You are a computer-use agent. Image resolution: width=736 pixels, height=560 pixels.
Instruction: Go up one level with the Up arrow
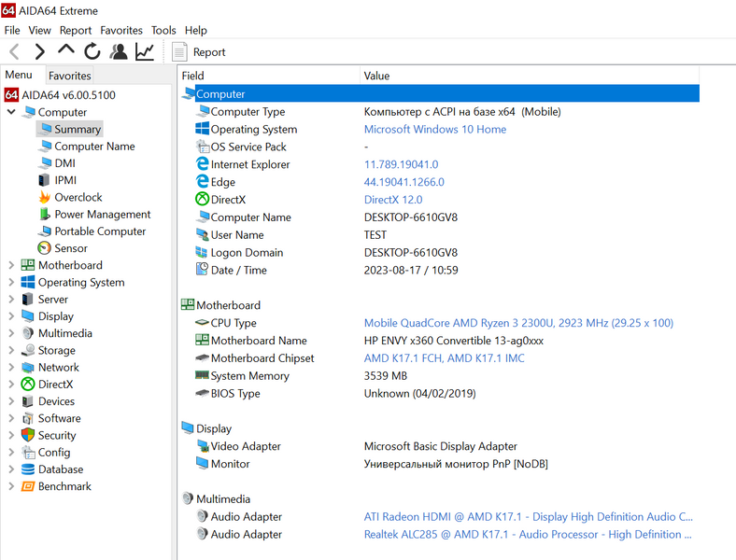coord(66,50)
